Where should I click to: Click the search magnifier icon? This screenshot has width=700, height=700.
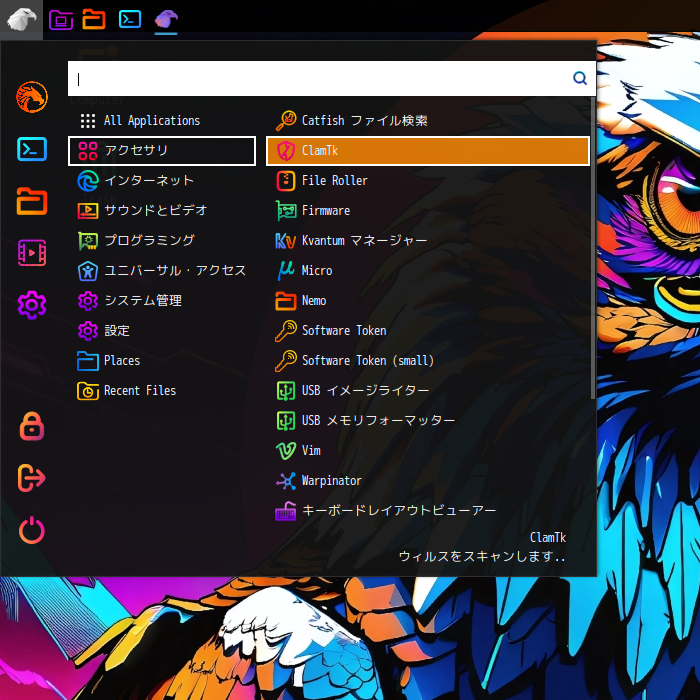click(x=580, y=78)
